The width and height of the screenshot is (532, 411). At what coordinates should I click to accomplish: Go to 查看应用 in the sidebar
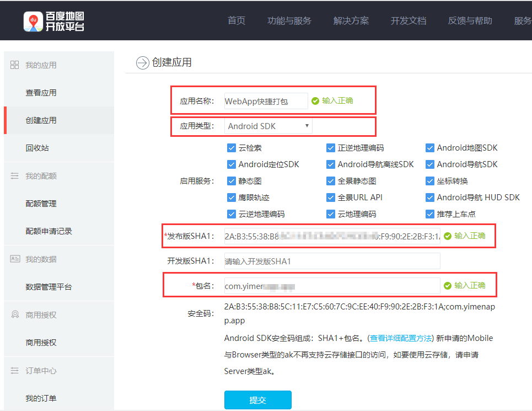pos(41,93)
